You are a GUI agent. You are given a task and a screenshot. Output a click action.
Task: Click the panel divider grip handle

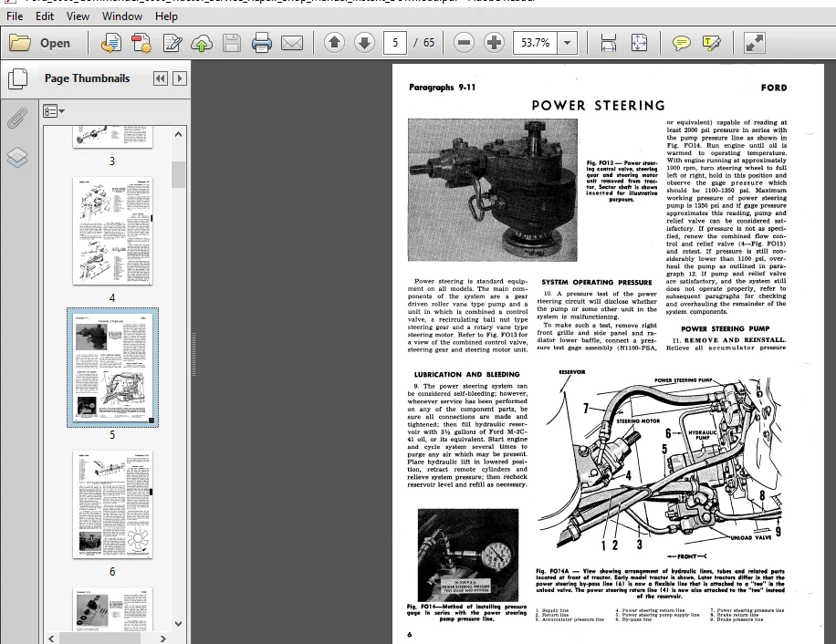[x=193, y=354]
